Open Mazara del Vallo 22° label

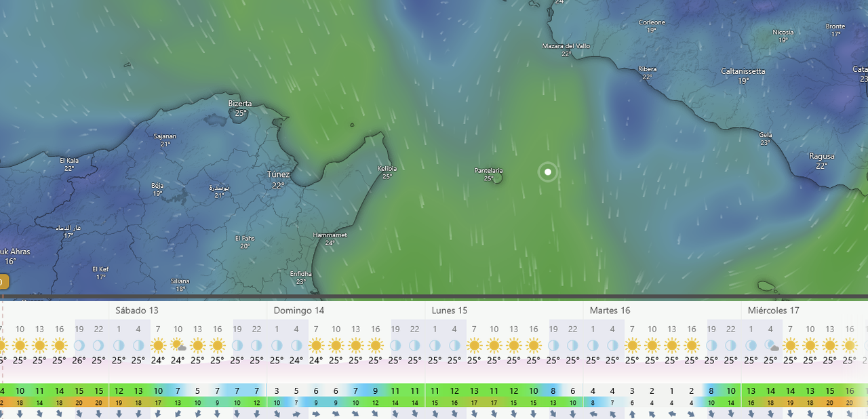click(x=566, y=49)
